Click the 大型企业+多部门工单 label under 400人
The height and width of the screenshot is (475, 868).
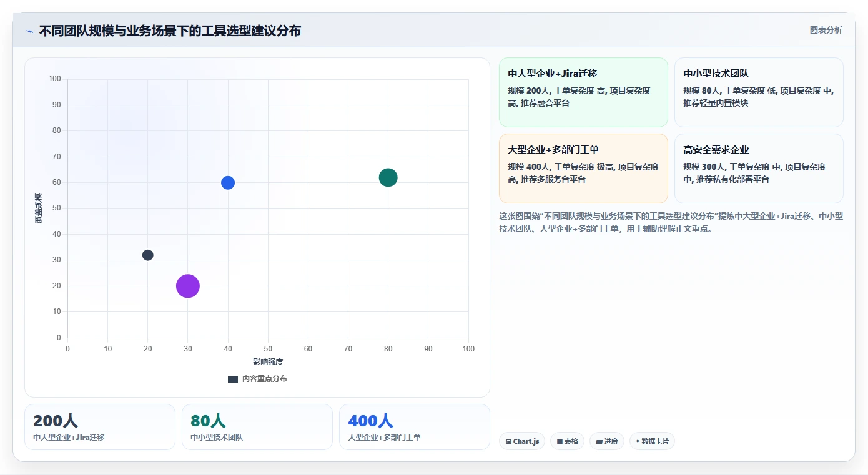click(384, 438)
